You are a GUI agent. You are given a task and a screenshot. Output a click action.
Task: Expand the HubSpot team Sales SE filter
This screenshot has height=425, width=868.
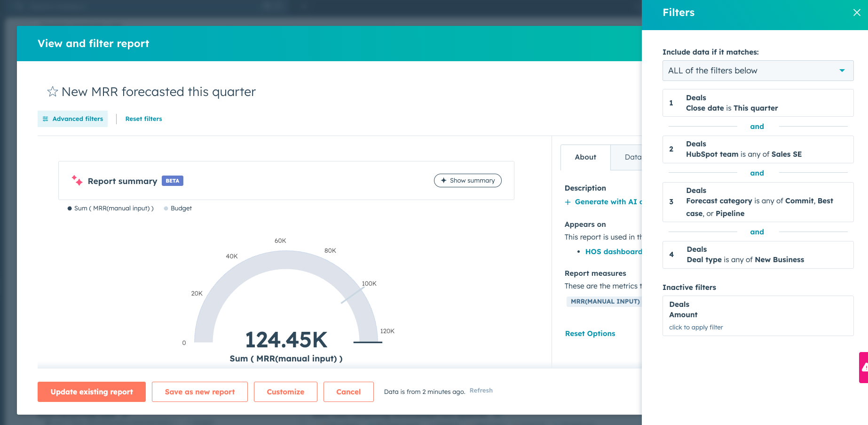(x=758, y=149)
